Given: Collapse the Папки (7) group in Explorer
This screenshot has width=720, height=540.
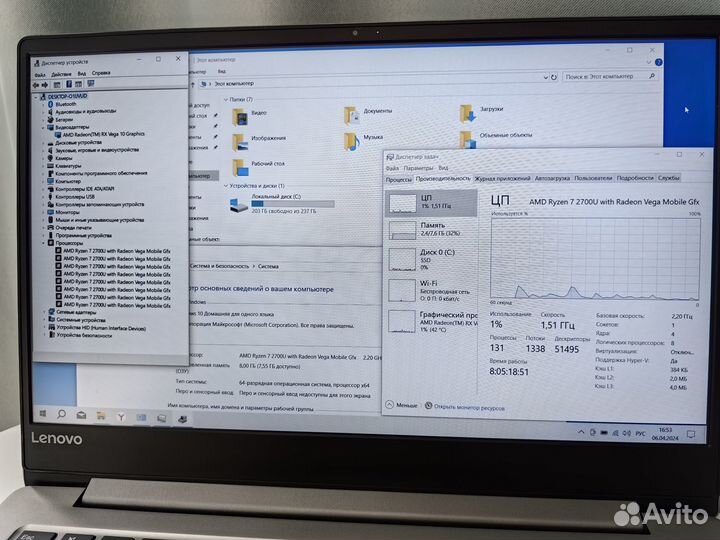Looking at the screenshot, I should click(225, 100).
